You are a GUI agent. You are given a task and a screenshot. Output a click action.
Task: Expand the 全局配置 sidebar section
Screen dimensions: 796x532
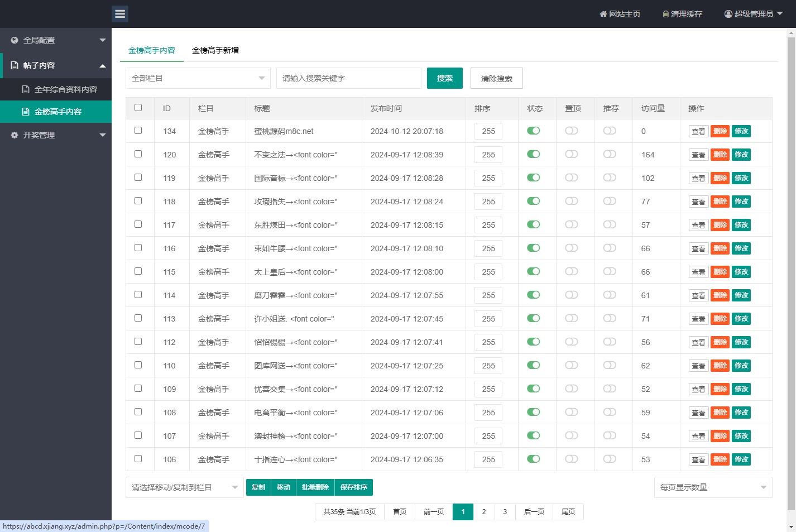tap(56, 40)
